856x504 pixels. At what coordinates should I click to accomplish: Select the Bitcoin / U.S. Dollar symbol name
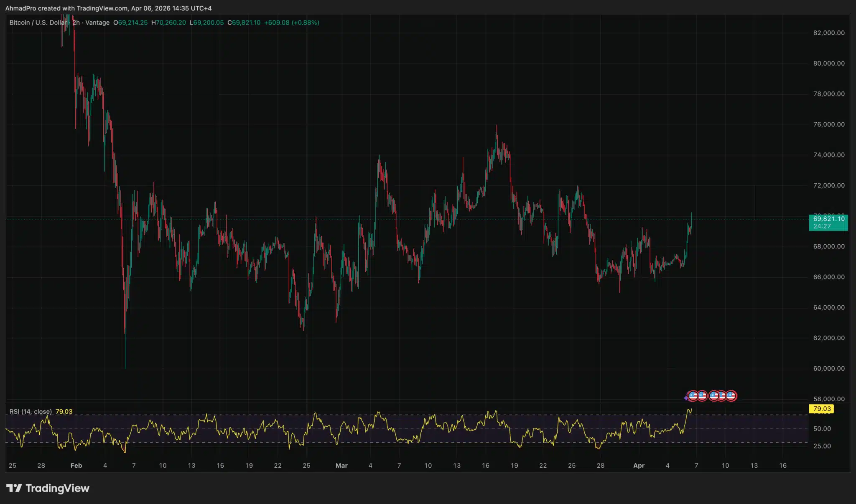pyautogui.click(x=38, y=23)
